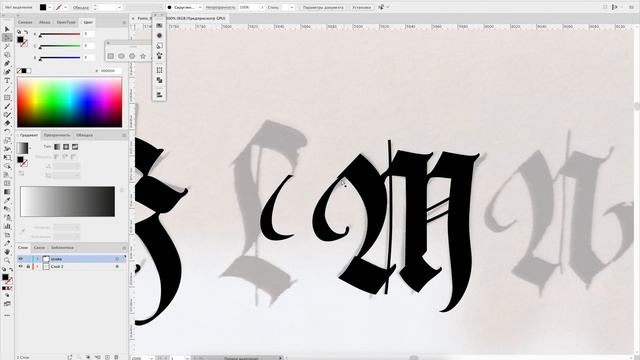Click the opacity value field in control bar
640x360 pixels.
coord(248,7)
